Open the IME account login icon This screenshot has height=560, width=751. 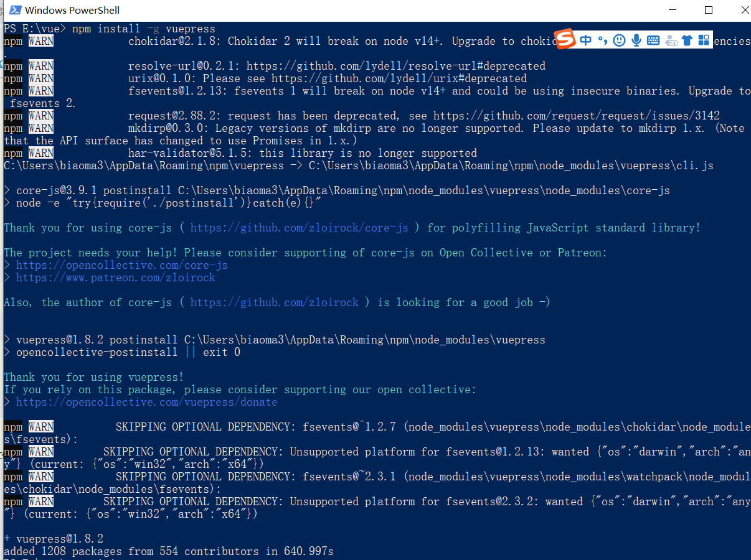click(x=671, y=40)
